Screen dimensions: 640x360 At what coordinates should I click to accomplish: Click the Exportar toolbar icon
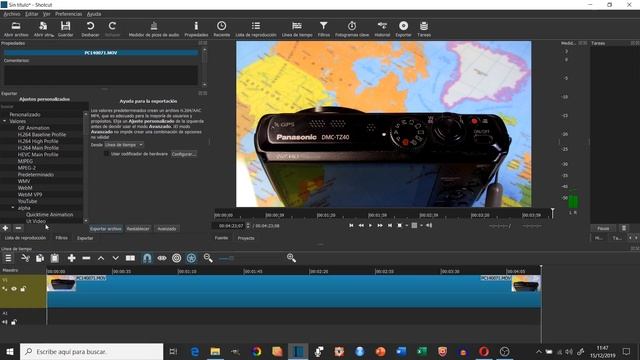tap(403, 29)
